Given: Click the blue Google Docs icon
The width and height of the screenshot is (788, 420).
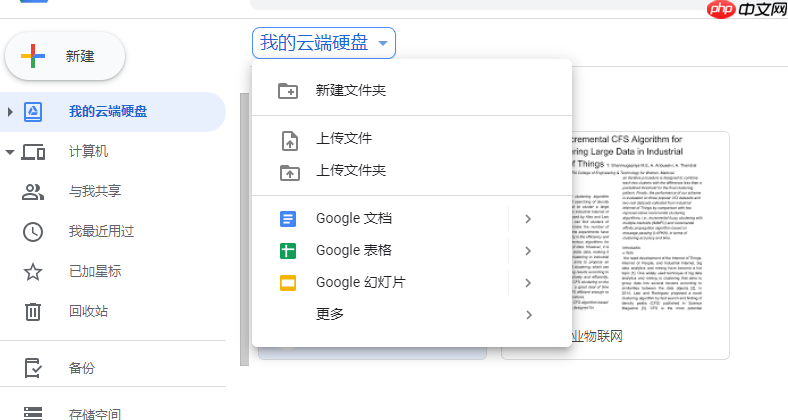Looking at the screenshot, I should click(288, 219).
